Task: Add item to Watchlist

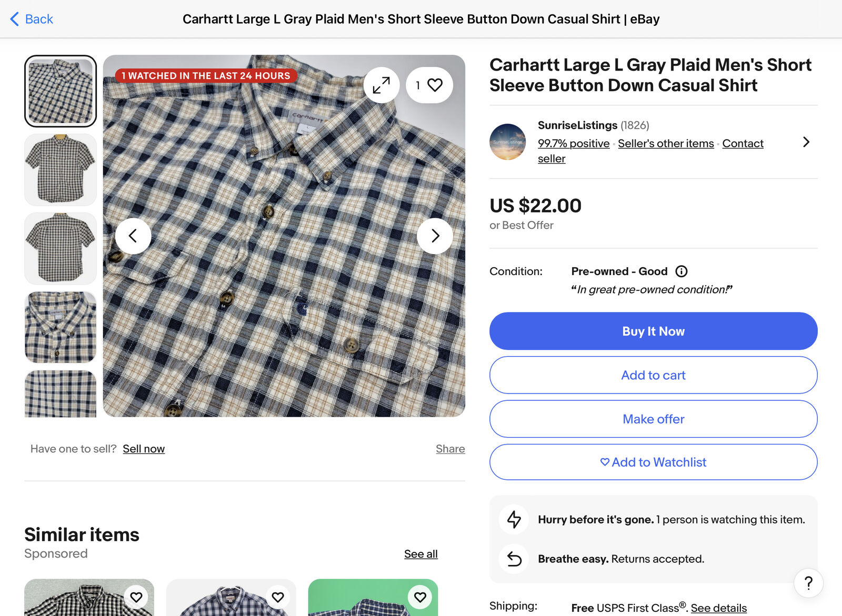Action: pos(653,462)
